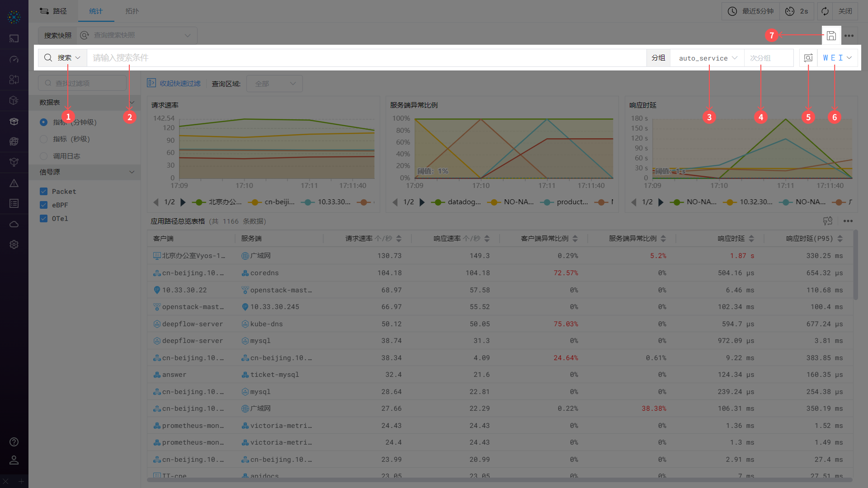Click the refresh circular arrow icon

point(825,11)
